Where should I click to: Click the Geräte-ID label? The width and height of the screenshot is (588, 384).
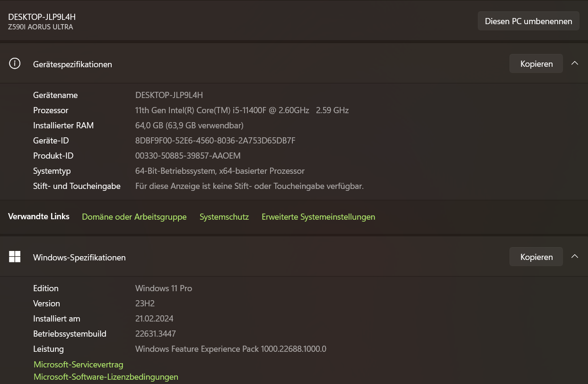(51, 141)
